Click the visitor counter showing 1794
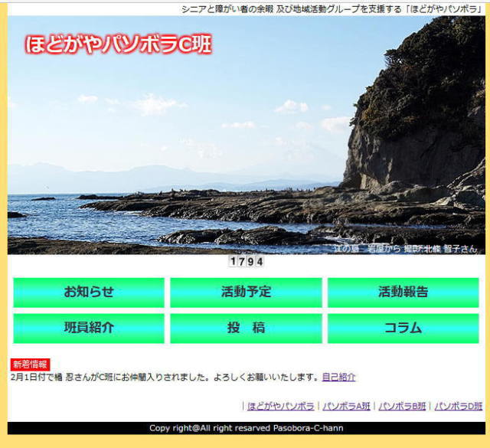490x448 pixels. (x=246, y=262)
